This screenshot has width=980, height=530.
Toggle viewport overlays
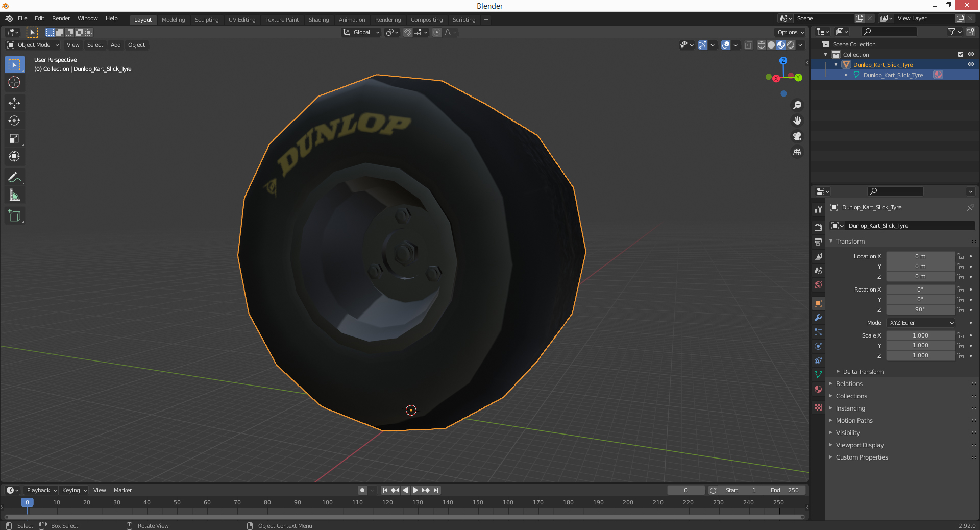(x=726, y=45)
